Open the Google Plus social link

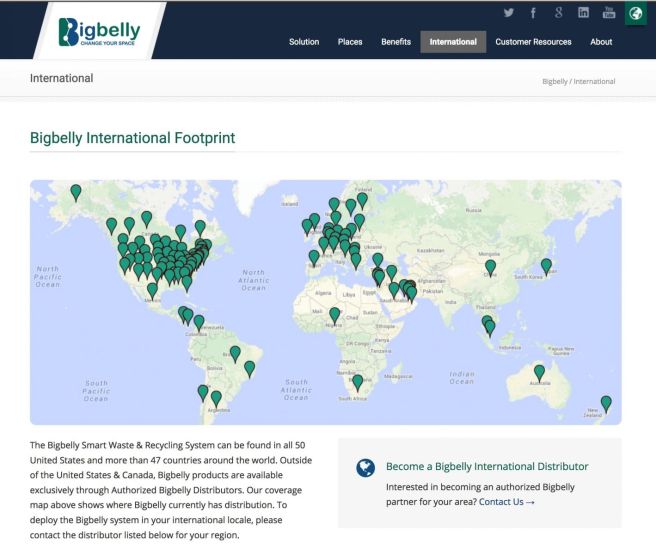point(559,13)
